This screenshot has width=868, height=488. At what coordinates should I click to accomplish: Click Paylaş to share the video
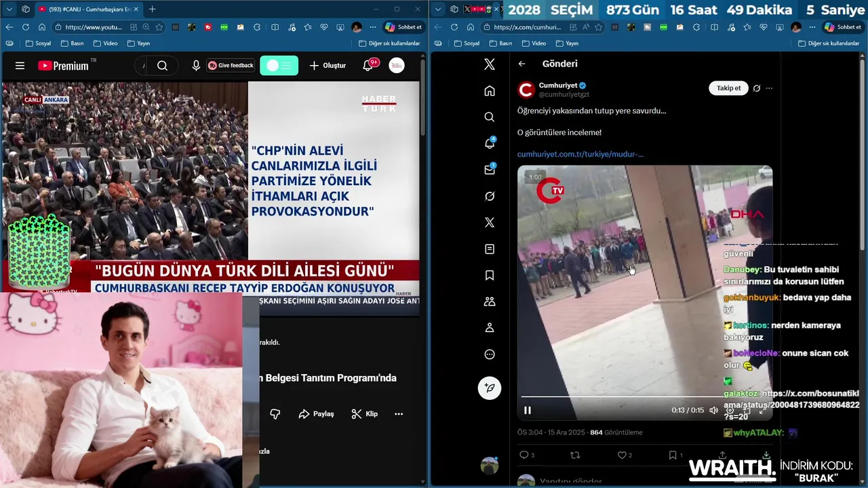[x=317, y=413]
